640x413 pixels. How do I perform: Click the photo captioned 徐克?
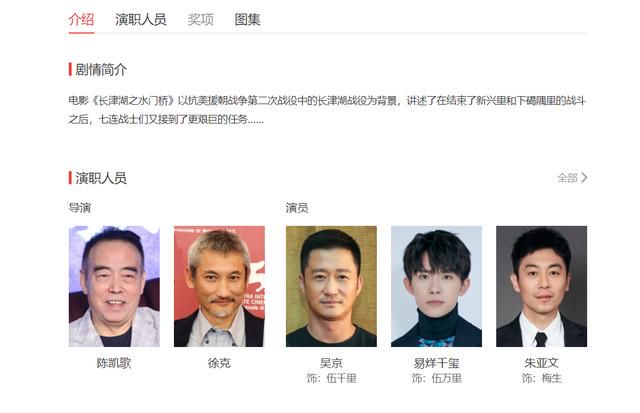pos(219,286)
